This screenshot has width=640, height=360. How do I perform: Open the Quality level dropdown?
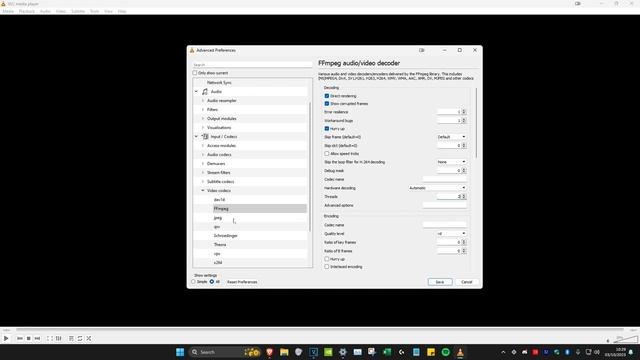tap(451, 233)
